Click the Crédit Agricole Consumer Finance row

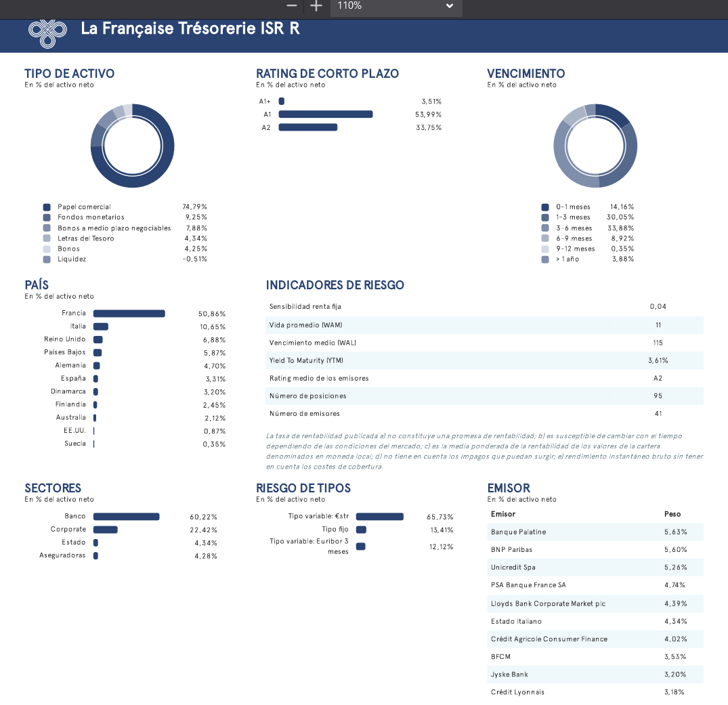(x=595, y=639)
